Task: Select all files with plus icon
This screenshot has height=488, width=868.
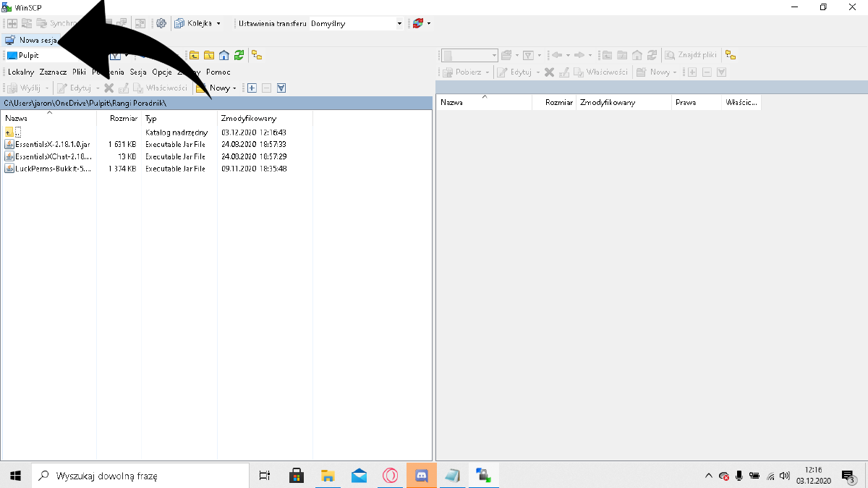Action: click(252, 88)
